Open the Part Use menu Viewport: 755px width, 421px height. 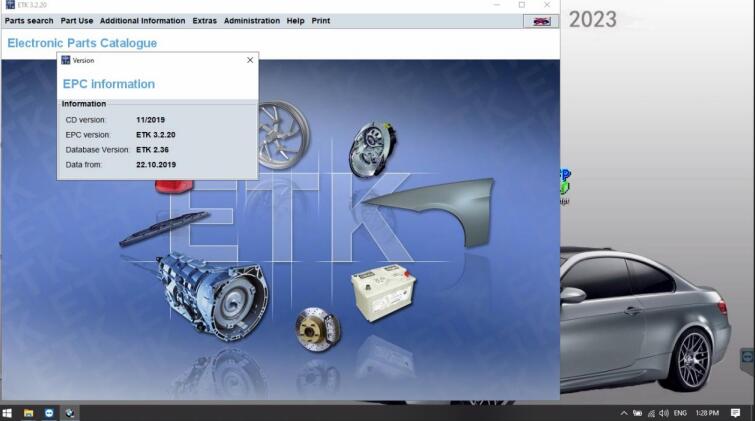click(77, 21)
